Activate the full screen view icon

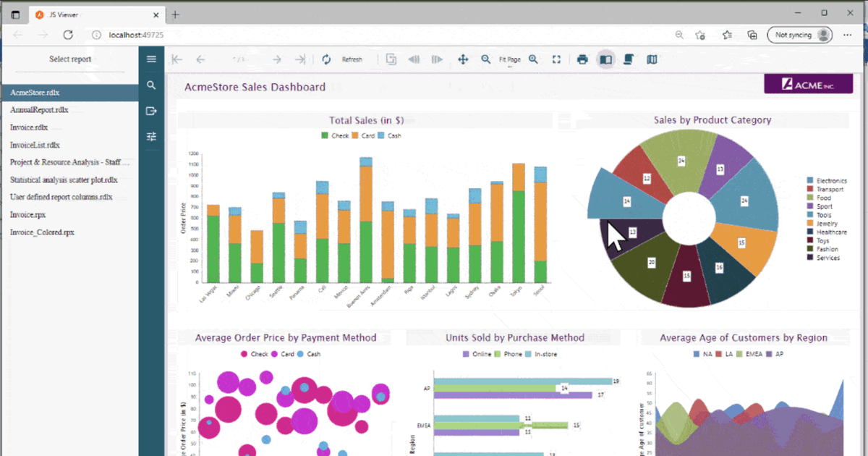556,59
